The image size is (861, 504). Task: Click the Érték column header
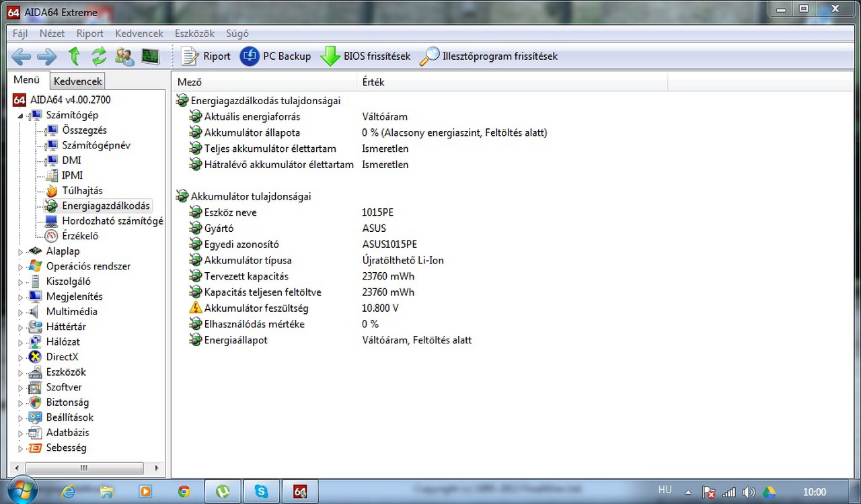click(513, 82)
